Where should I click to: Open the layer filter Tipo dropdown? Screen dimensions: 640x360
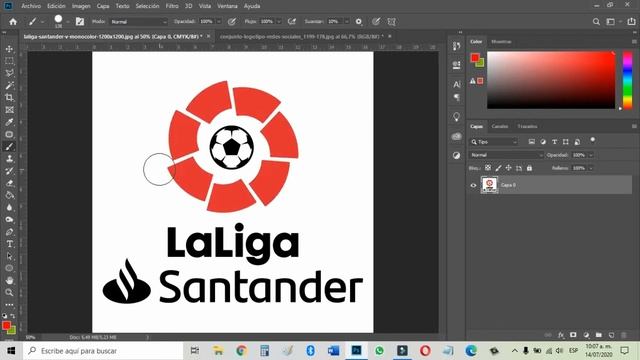click(x=494, y=142)
